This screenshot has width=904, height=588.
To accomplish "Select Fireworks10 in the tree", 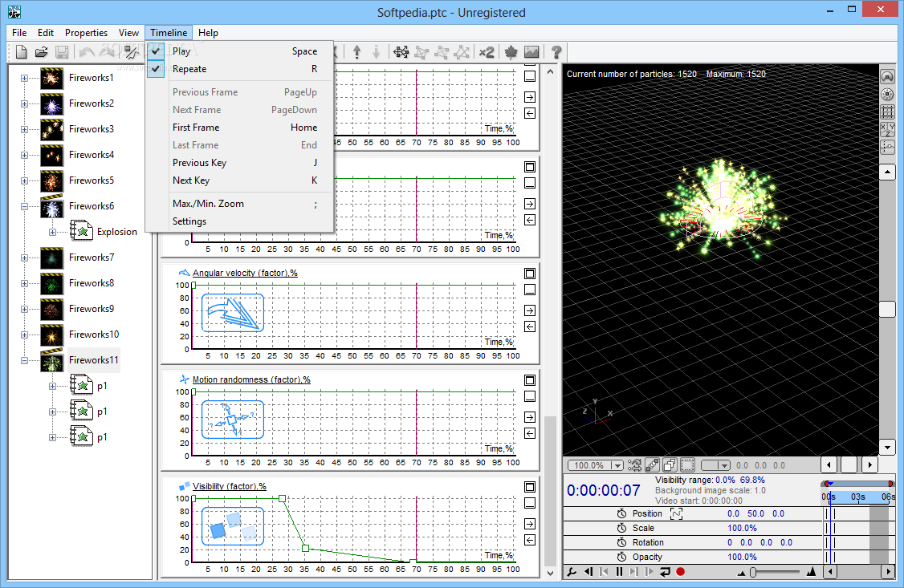I will 93,335.
